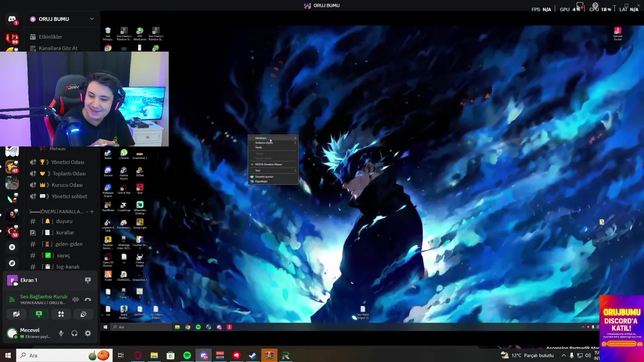Open Etkinlikler events entry
Screen dimensions: 644x362
tap(50, 37)
